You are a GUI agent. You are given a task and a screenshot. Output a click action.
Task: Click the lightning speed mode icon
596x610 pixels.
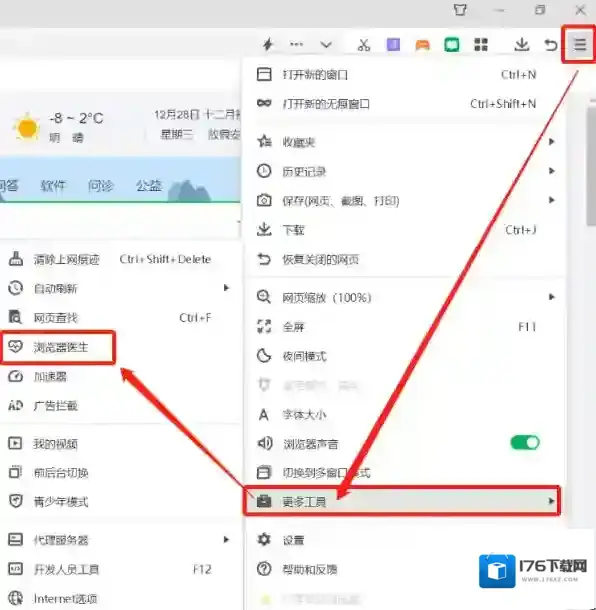tap(268, 44)
